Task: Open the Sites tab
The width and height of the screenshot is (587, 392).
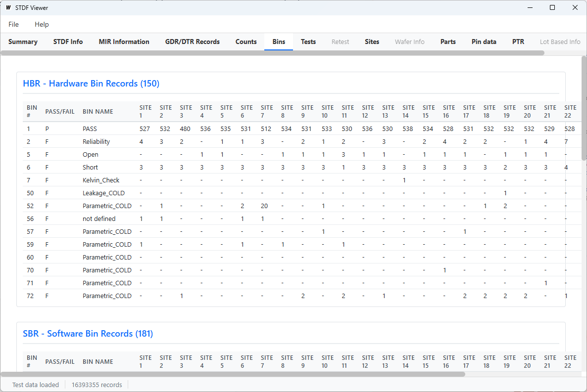Action: pos(372,42)
